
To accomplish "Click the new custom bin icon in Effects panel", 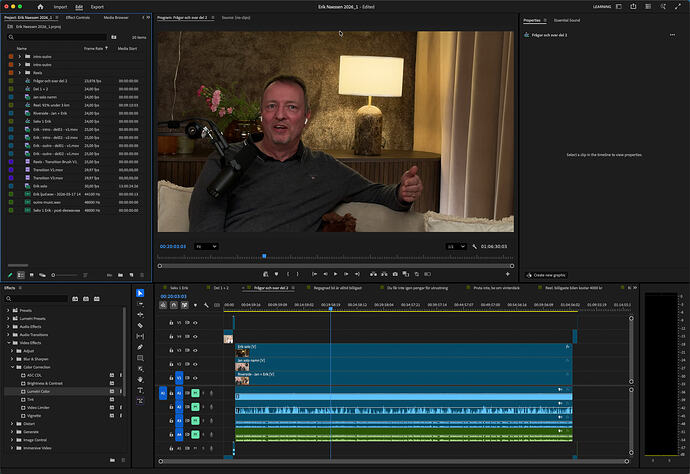I will point(112,460).
